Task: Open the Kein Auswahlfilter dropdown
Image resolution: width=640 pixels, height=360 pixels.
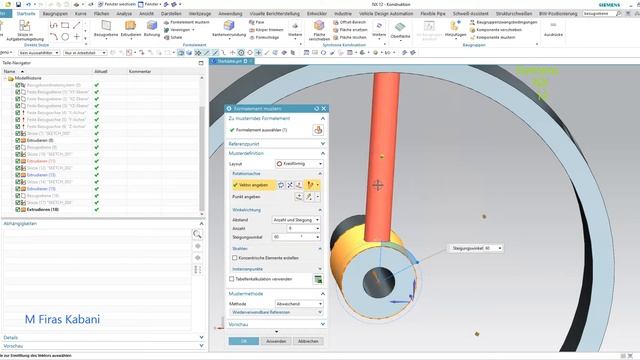Action: tap(39, 53)
